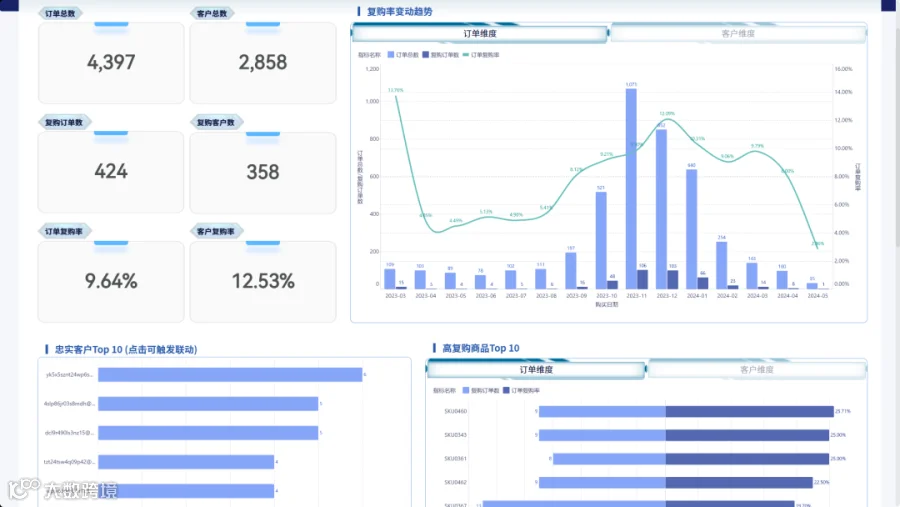Image resolution: width=900 pixels, height=507 pixels.
Task: Toggle 复购订单数 legend swatch in trend chart
Action: [x=425, y=55]
